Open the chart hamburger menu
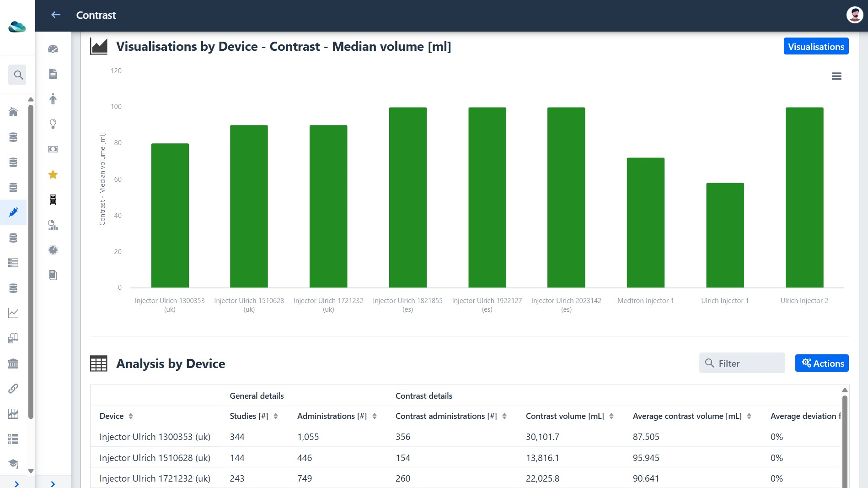The height and width of the screenshot is (488, 868). [x=836, y=76]
